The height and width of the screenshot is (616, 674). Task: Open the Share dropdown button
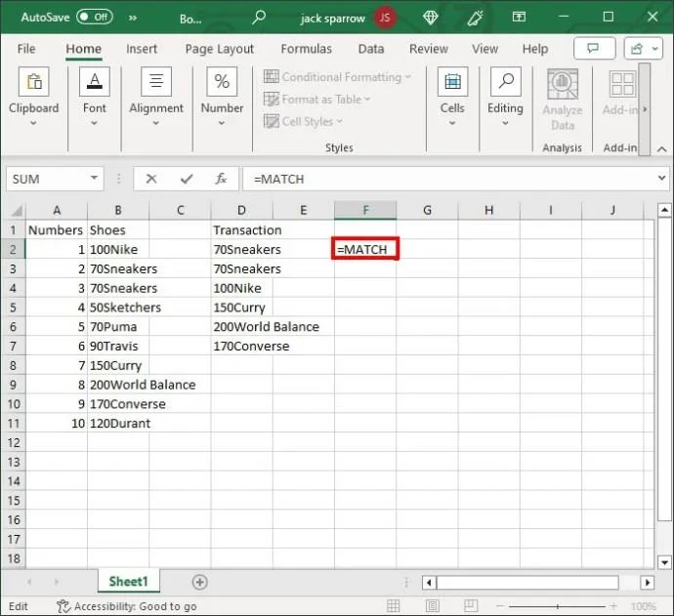[643, 49]
